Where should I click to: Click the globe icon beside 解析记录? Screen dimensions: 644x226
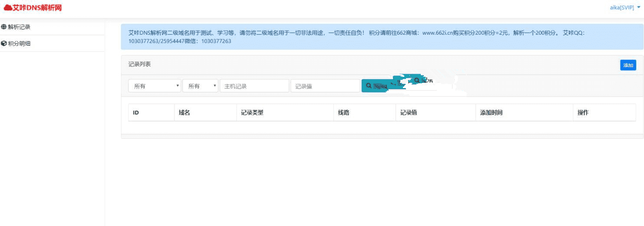pyautogui.click(x=4, y=27)
